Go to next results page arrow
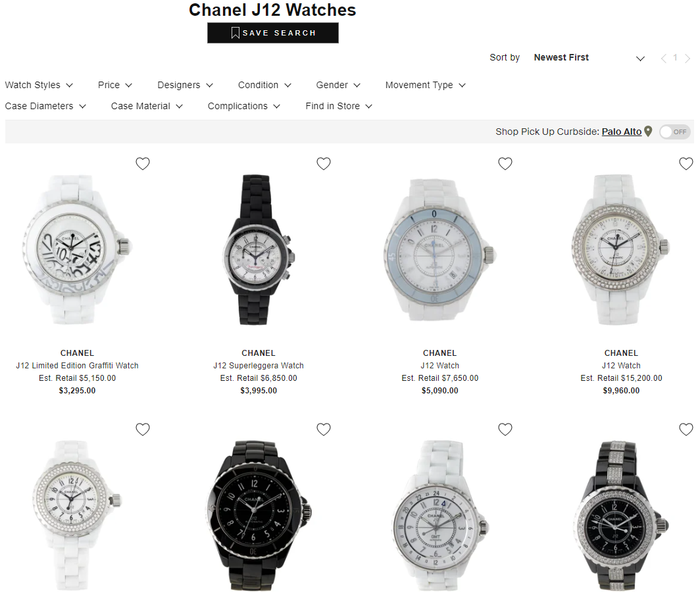This screenshot has height=592, width=700. coord(687,59)
